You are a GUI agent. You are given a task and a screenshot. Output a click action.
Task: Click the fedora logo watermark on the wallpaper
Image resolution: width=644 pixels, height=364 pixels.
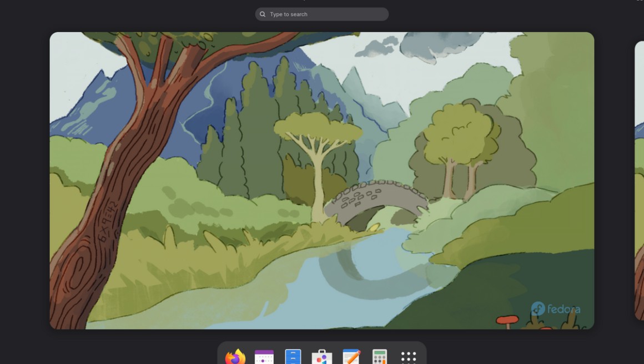556,309
